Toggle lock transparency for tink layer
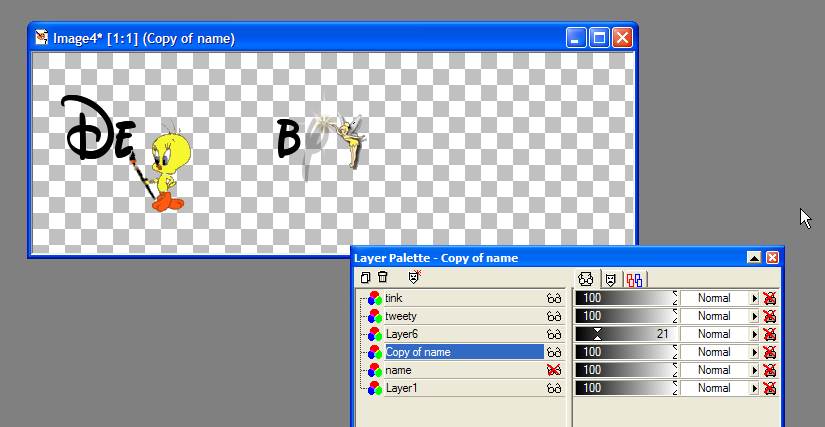 [770, 298]
